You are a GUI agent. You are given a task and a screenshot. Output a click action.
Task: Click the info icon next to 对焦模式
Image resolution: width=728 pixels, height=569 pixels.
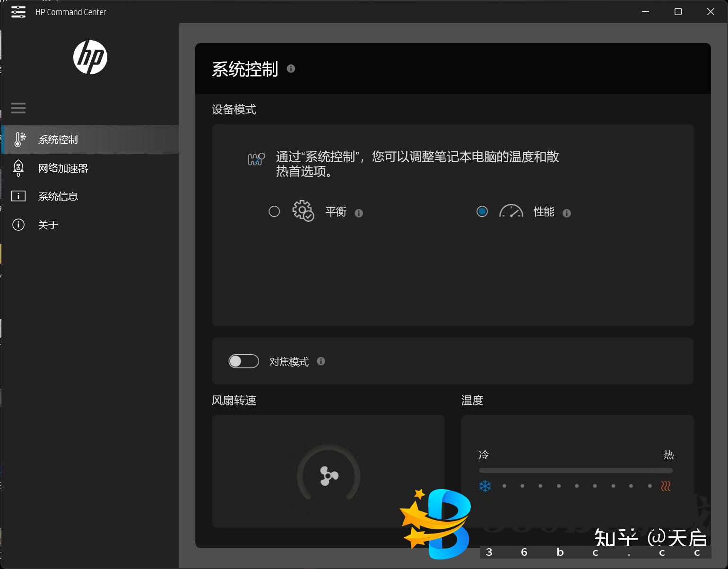pos(321,361)
